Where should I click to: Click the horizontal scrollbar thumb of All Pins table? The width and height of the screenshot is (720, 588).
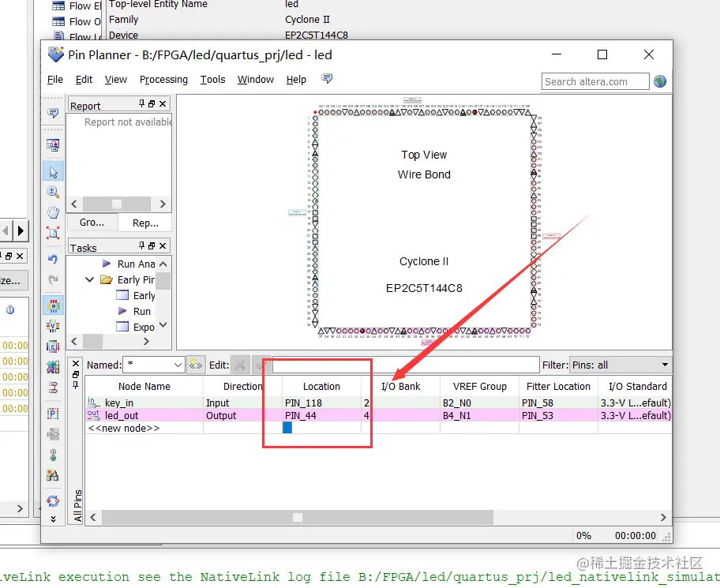pyautogui.click(x=298, y=517)
